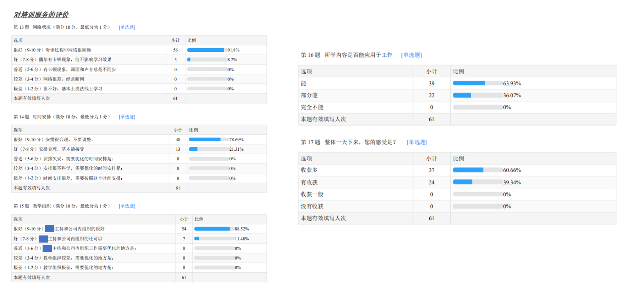This screenshot has width=644, height=300.
Task: Click the 63.93% percentage value
Action: [x=512, y=83]
